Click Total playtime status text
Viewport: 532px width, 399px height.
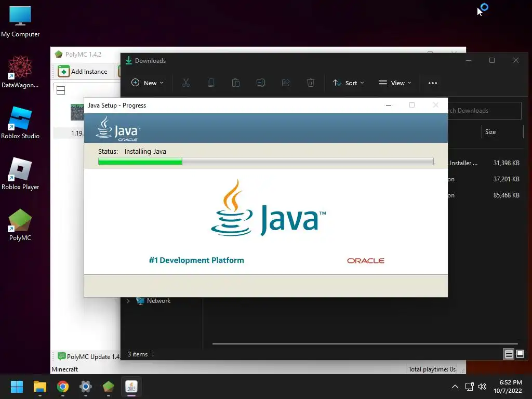(x=432, y=369)
